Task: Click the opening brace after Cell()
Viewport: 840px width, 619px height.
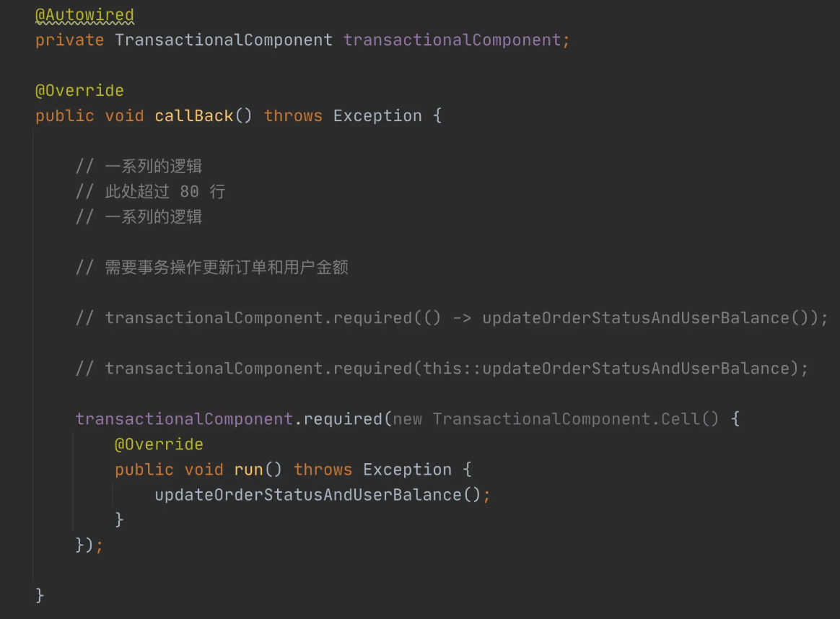Action: [x=735, y=418]
